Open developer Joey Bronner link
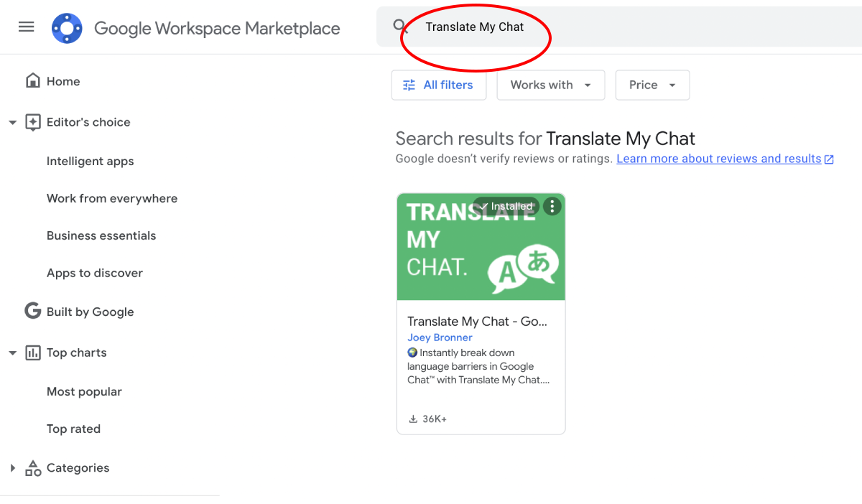862x504 pixels. (x=440, y=337)
